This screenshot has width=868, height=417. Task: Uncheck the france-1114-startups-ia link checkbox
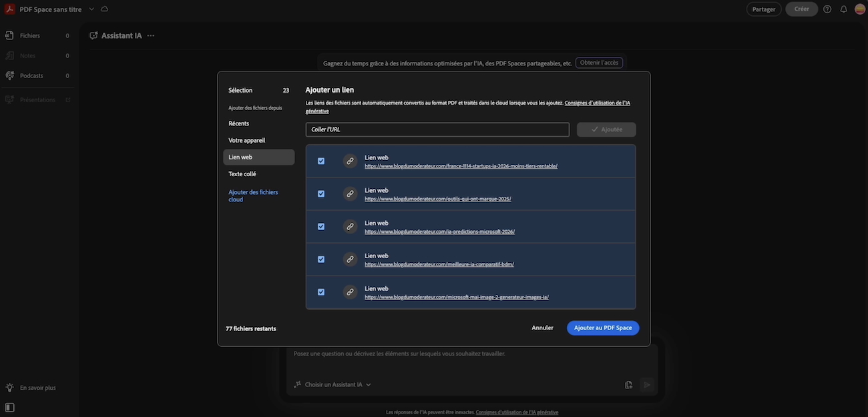321,161
